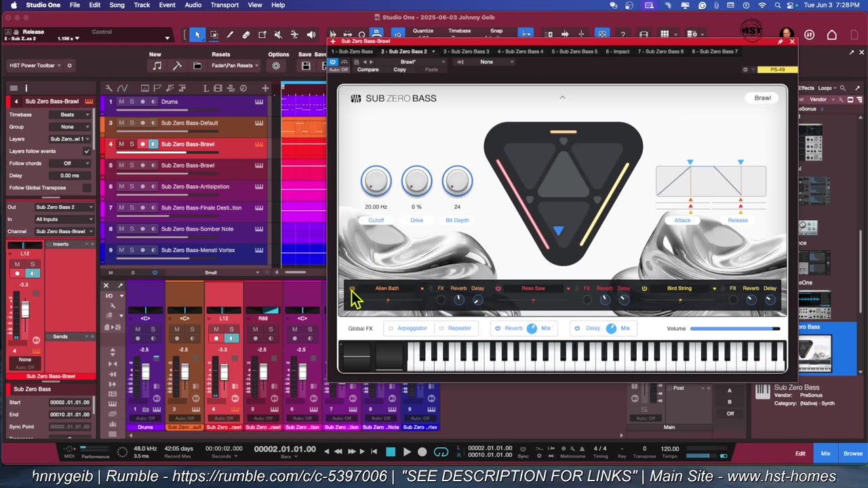The height and width of the screenshot is (488, 868).
Task: Click the Record button in transport
Action: click(x=422, y=452)
